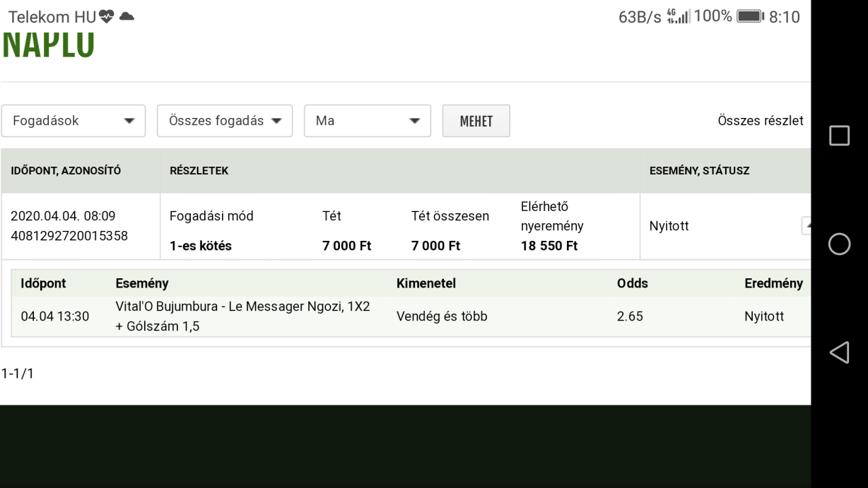Click the bet ID 4081292720015358
This screenshot has width=868, height=488.
tap(69, 236)
